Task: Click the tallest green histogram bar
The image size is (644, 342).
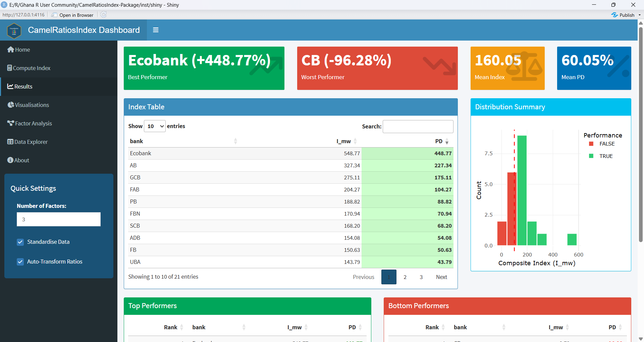Action: 522,190
